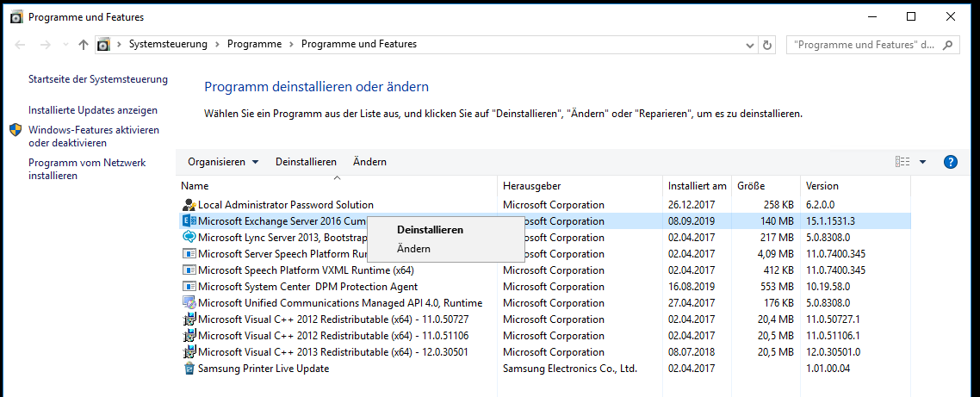Expand the chevron after Systemsteuerung breadcrumb
980x397 pixels.
click(x=218, y=45)
